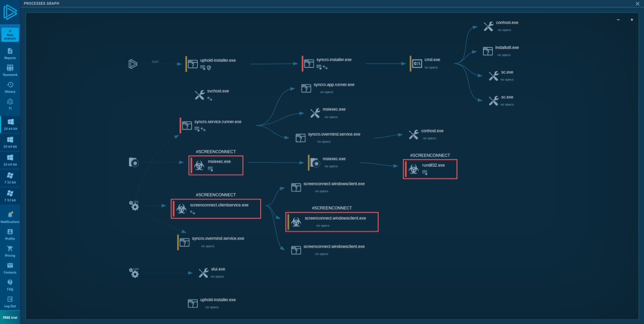
Task: Select the msiexec.exe tools node with no specs
Action: (x=328, y=113)
